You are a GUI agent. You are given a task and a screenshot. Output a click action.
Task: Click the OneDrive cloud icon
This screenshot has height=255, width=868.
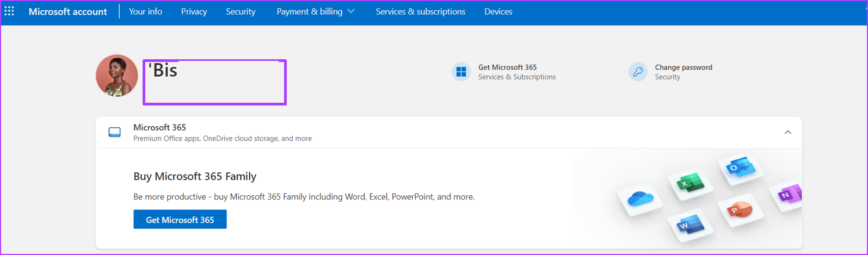(640, 198)
